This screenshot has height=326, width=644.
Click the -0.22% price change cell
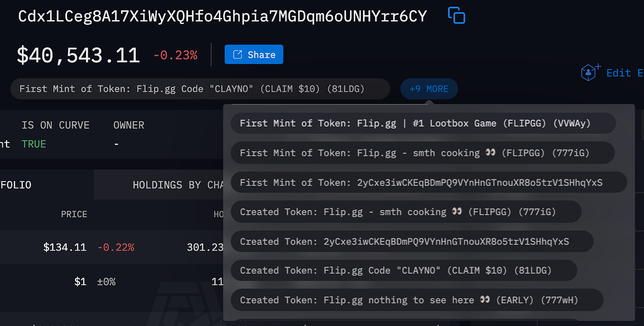116,247
